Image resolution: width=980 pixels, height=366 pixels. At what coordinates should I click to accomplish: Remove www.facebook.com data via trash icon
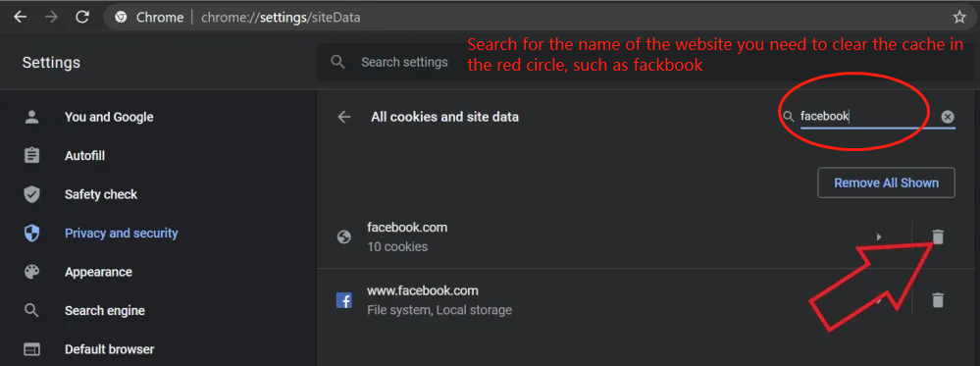click(938, 300)
